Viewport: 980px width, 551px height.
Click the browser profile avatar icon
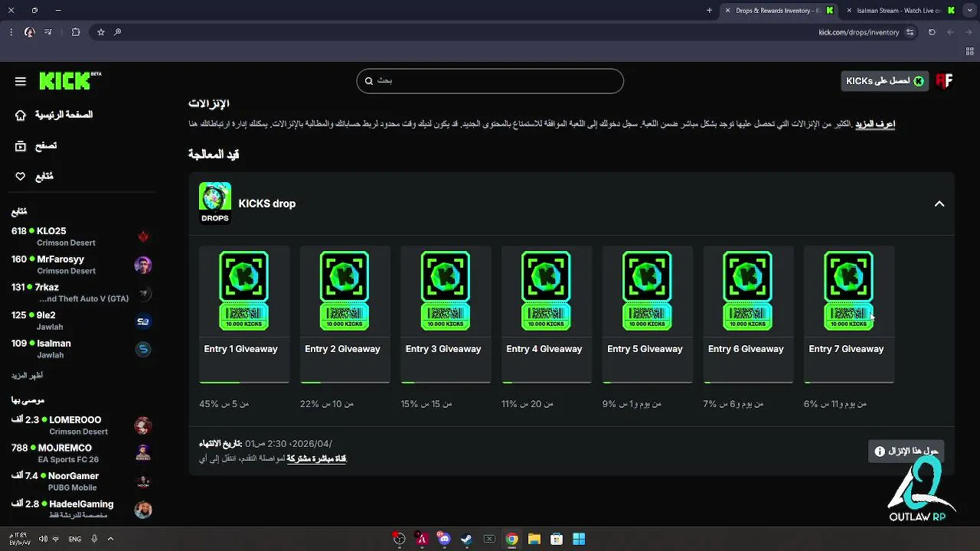coord(29,32)
